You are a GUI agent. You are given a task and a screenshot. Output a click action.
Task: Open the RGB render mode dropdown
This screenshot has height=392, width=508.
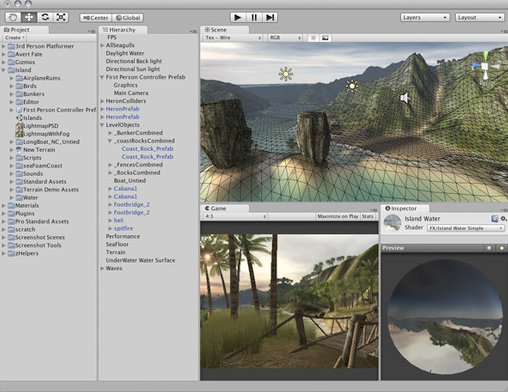[x=285, y=38]
